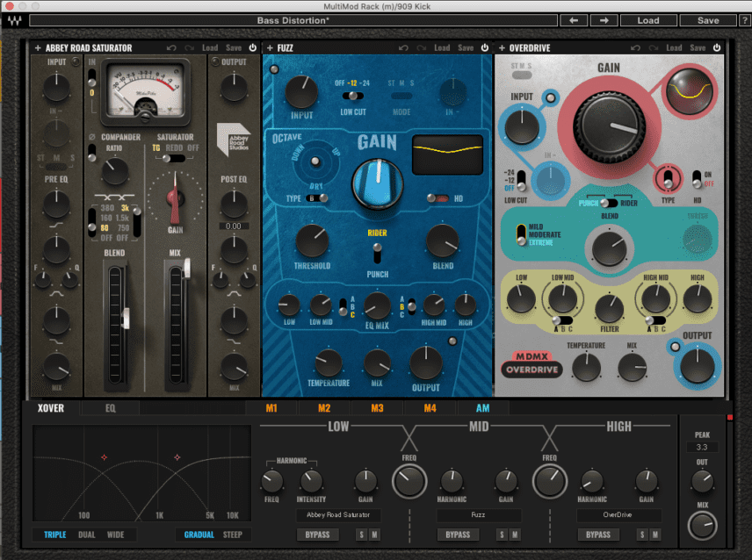Select WIDE crossover mode
The width and height of the screenshot is (752, 560).
116,535
